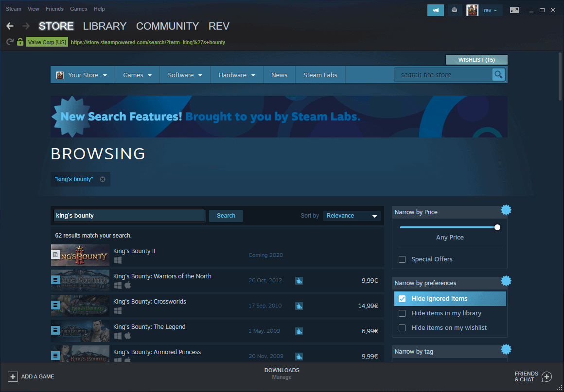The image size is (564, 392).
Task: Click the thumbs-up review icon for Crossworlds
Action: pyautogui.click(x=299, y=306)
